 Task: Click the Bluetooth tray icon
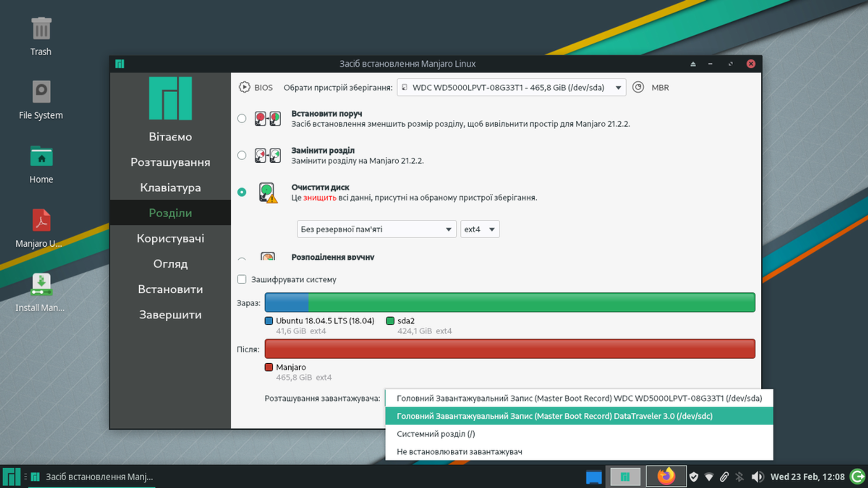click(x=740, y=477)
